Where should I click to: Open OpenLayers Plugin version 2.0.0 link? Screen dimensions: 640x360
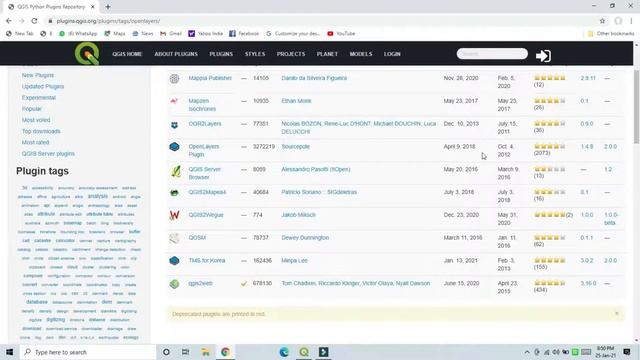(x=611, y=146)
